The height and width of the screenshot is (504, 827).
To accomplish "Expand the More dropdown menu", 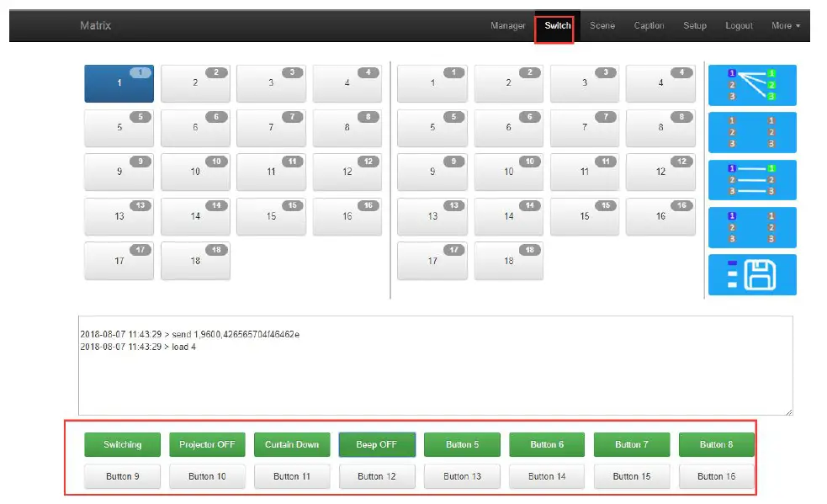I will coord(785,25).
